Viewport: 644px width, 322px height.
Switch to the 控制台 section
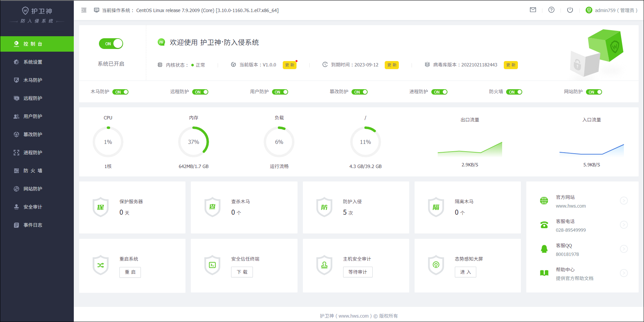[x=33, y=44]
